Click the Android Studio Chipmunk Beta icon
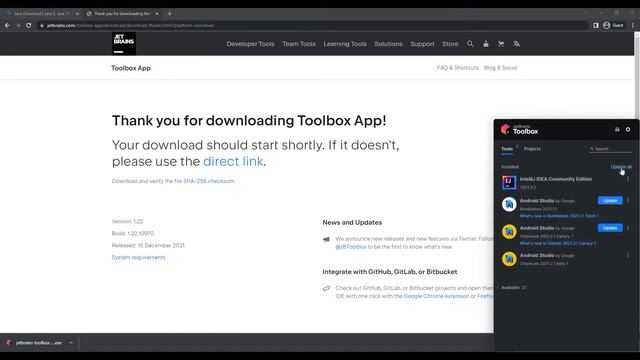 (509, 259)
